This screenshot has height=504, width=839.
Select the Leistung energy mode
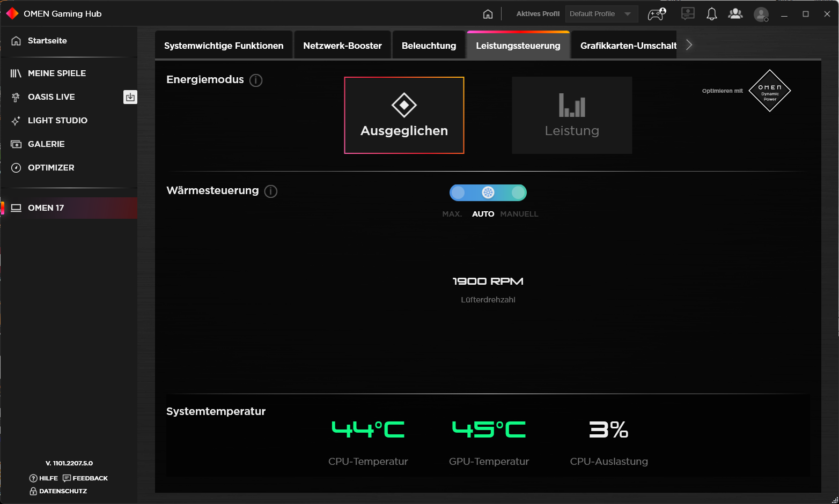(572, 115)
